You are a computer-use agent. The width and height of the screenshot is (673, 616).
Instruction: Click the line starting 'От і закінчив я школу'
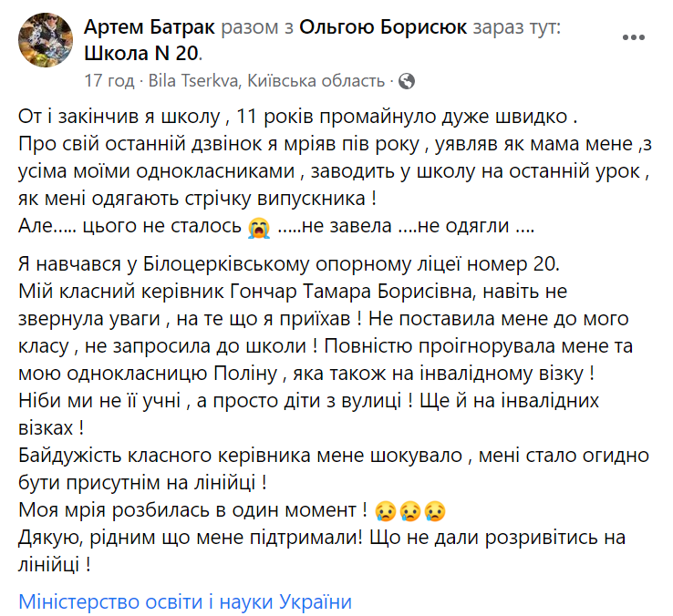pos(298,117)
